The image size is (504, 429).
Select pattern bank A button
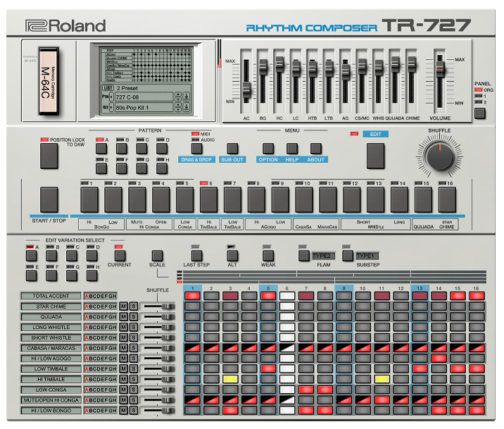click(101, 149)
